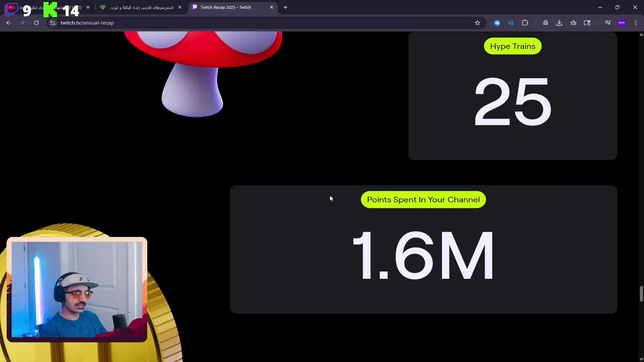
Task: Click the address bar URL twitch.tv/annual-recap
Action: point(87,23)
